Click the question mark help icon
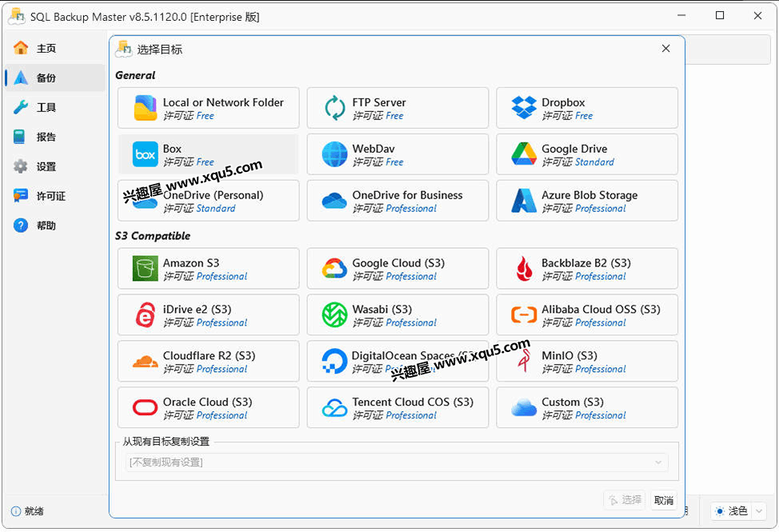 21,226
